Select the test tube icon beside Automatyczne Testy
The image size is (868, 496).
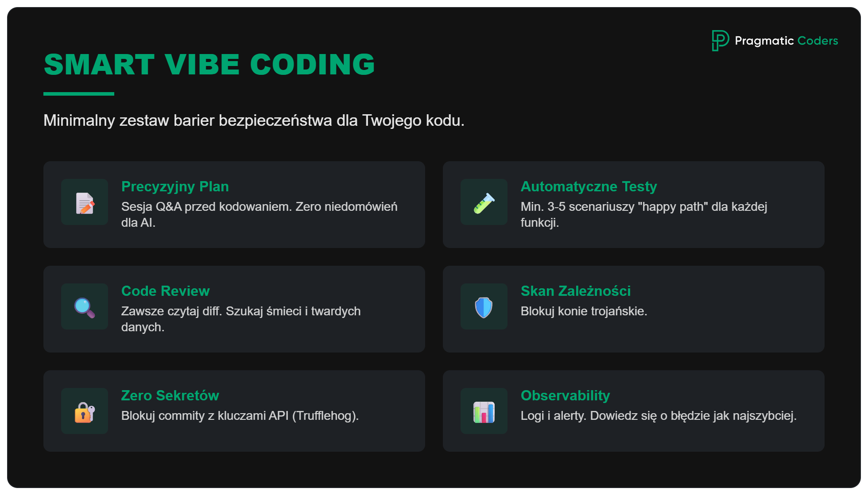(484, 202)
